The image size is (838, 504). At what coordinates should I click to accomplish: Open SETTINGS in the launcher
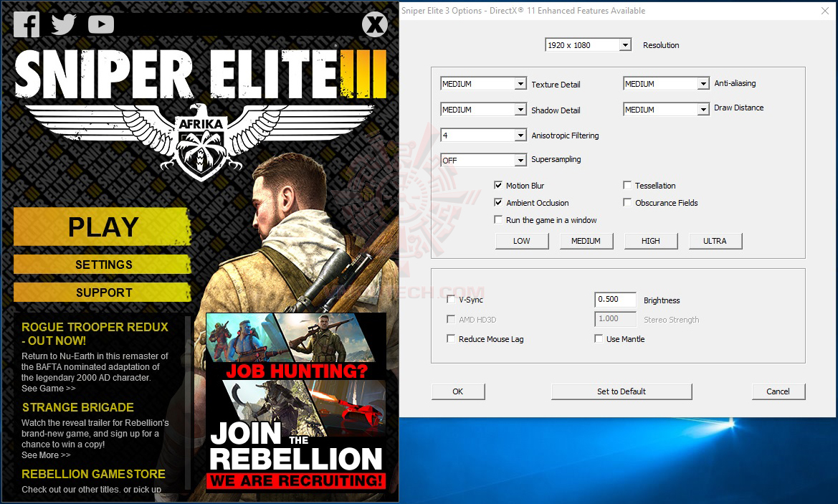coord(103,265)
